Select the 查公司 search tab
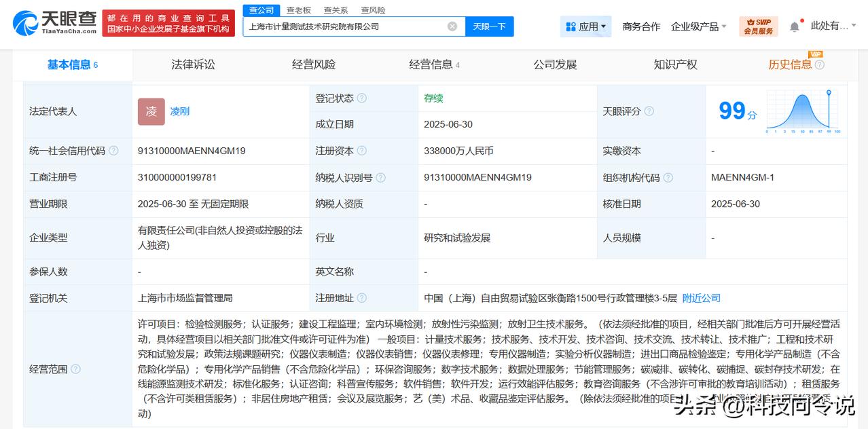868x429 pixels. (x=261, y=10)
